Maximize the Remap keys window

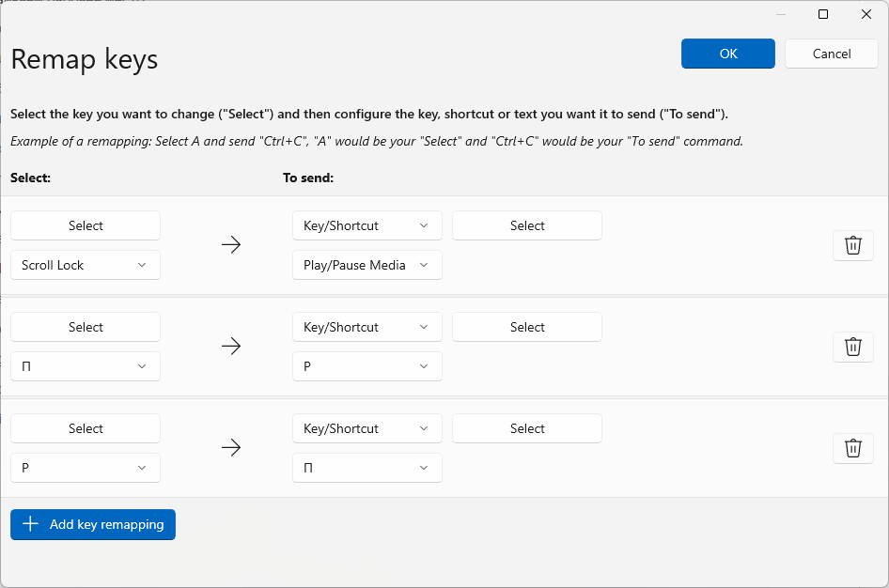823,14
